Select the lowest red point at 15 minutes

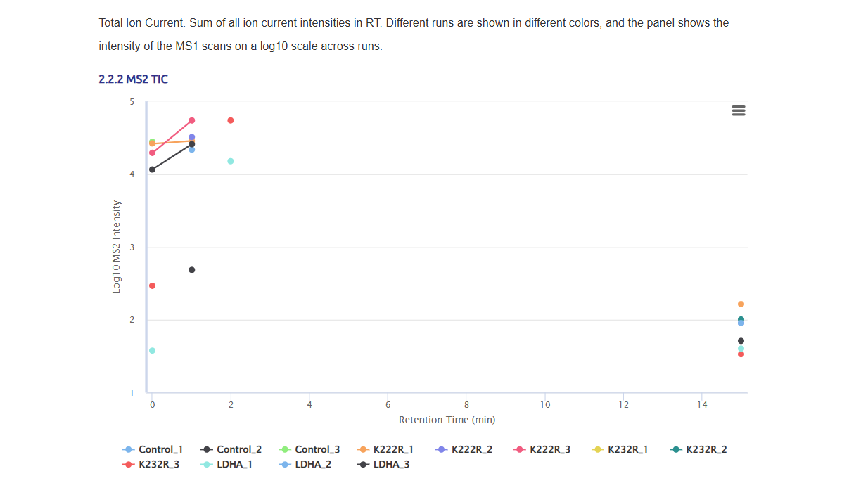point(741,354)
